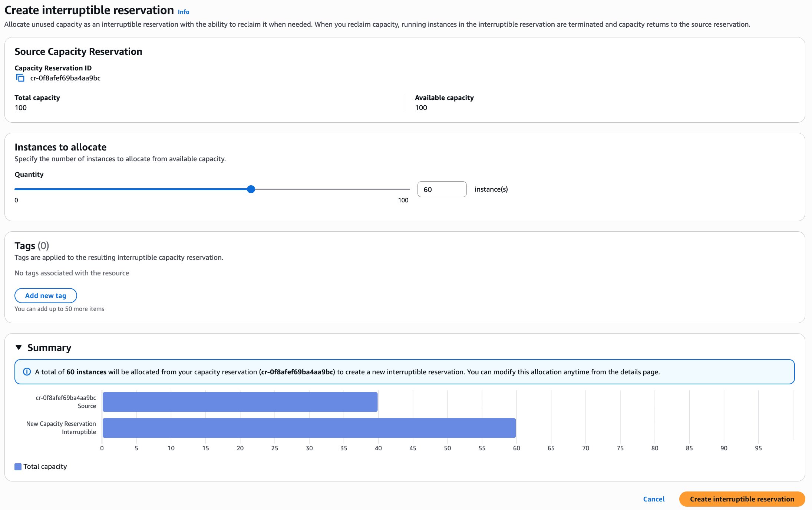Screen dimensions: 812x510
Task: Click the Add new tag button
Action: [x=46, y=295]
